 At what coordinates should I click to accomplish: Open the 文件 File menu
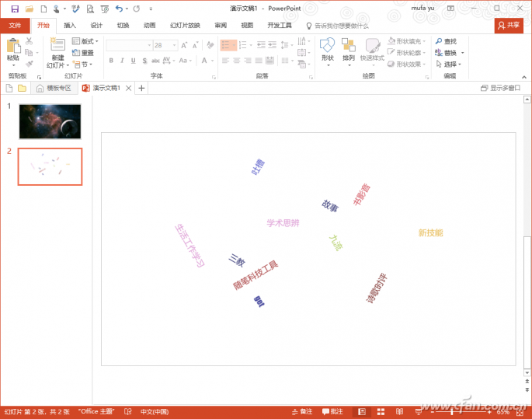point(15,26)
